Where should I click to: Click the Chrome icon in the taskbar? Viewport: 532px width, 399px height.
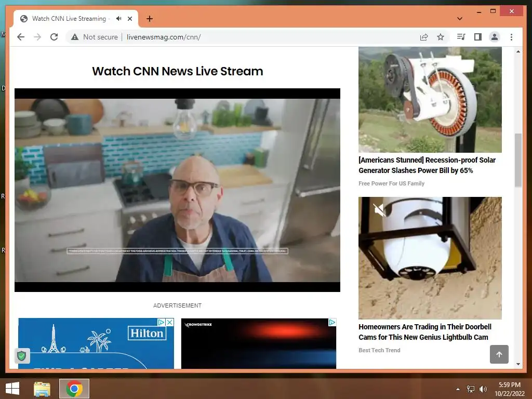pyautogui.click(x=74, y=389)
